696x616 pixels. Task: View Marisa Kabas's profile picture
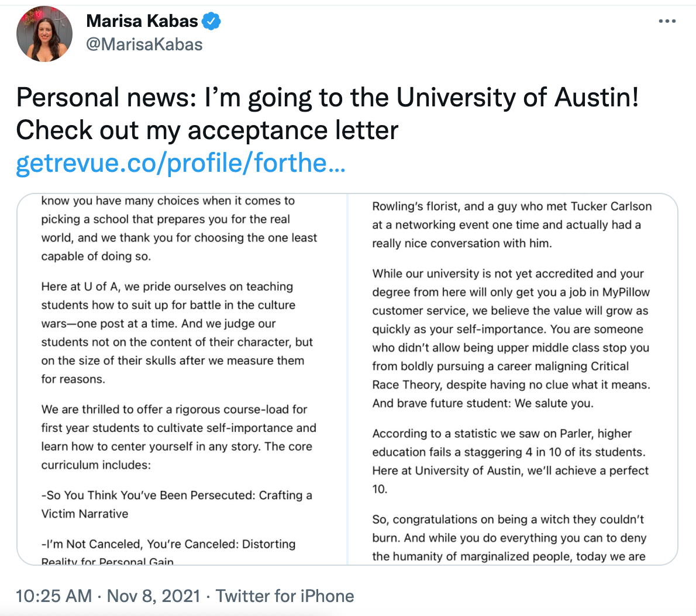[x=44, y=33]
